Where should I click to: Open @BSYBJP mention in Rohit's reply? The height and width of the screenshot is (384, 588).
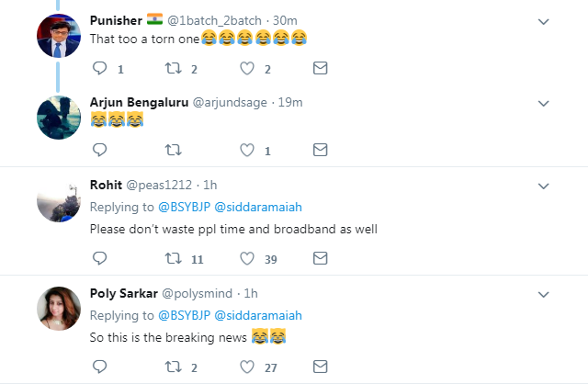click(184, 207)
